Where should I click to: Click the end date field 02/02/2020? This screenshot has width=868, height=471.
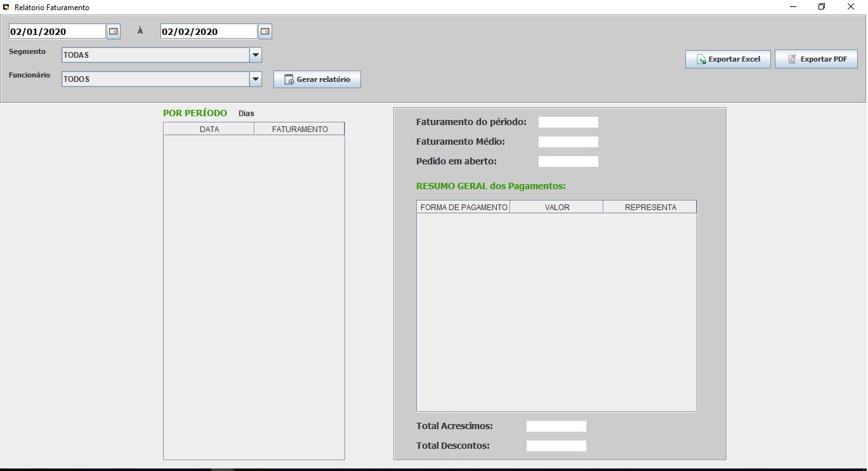[x=209, y=32]
